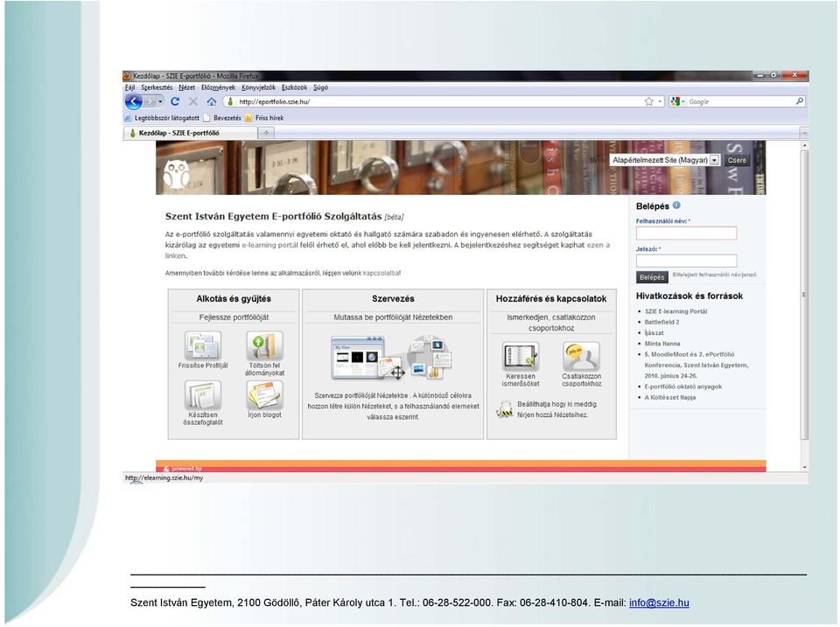This screenshot has width=840, height=627.
Task: Open the Fájl menu
Action: tap(129, 87)
